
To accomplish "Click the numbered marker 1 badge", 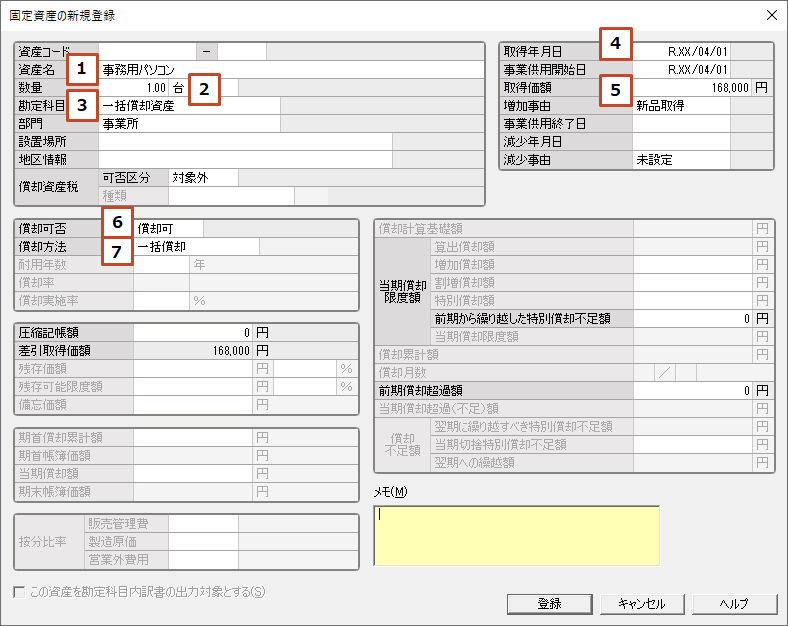I will pyautogui.click(x=82, y=70).
